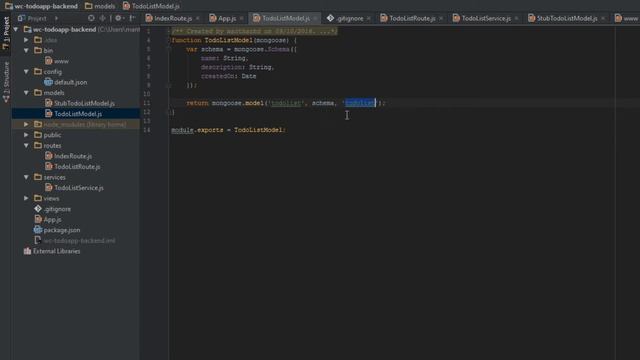
Task: Click the routes folder icon
Action: click(38, 145)
